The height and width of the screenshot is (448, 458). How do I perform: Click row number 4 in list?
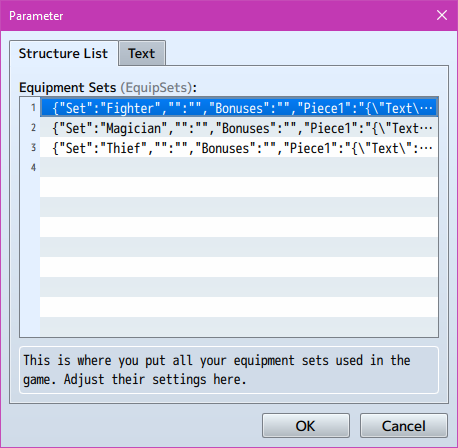tap(33, 167)
